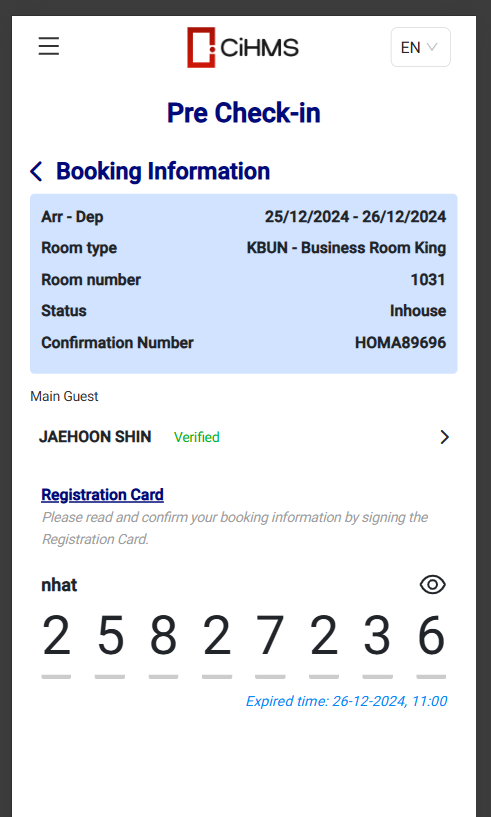Screen dimensions: 491x817
Task: Open the EN language dropdown
Action: (x=421, y=47)
